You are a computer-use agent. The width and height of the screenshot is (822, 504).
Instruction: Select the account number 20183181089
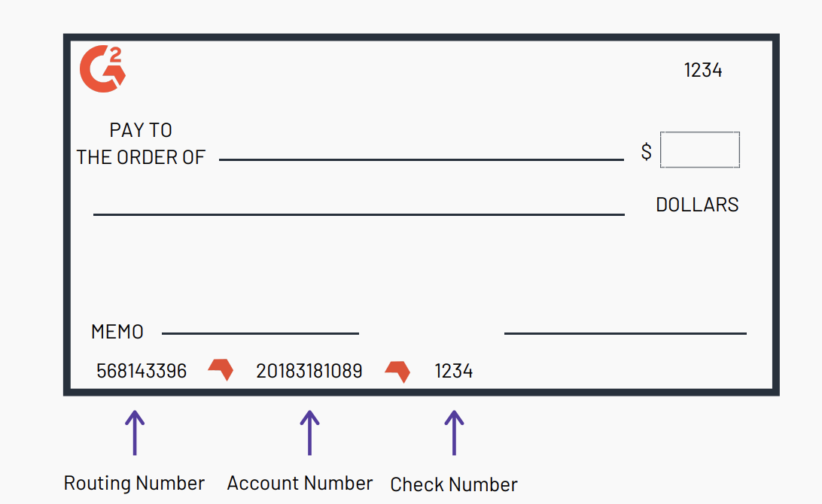[x=309, y=371]
